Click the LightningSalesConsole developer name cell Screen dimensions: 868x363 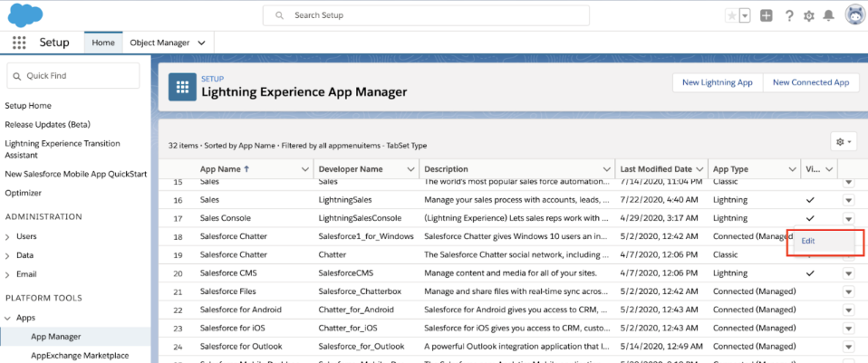pyautogui.click(x=360, y=218)
